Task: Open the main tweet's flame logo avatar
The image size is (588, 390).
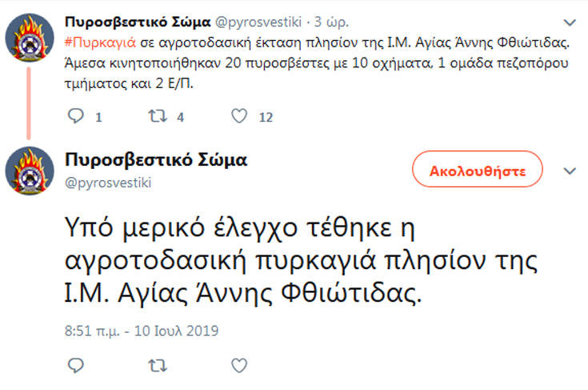Action: coord(30,171)
